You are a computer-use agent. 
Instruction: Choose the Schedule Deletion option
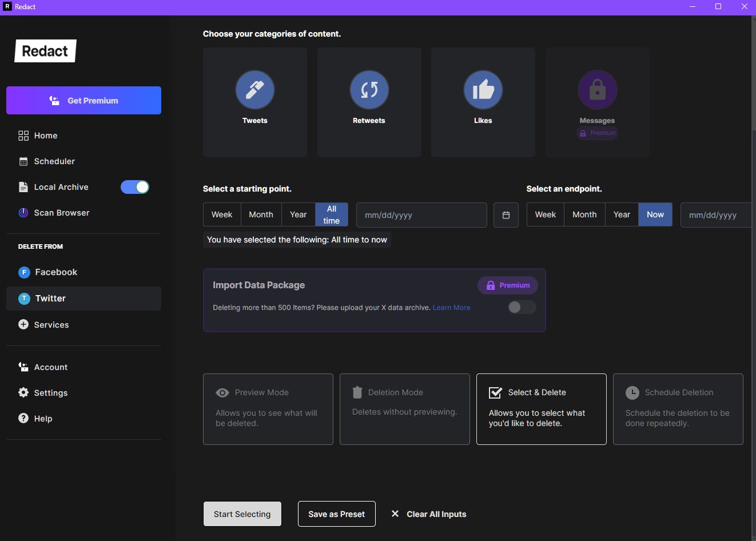(x=678, y=409)
